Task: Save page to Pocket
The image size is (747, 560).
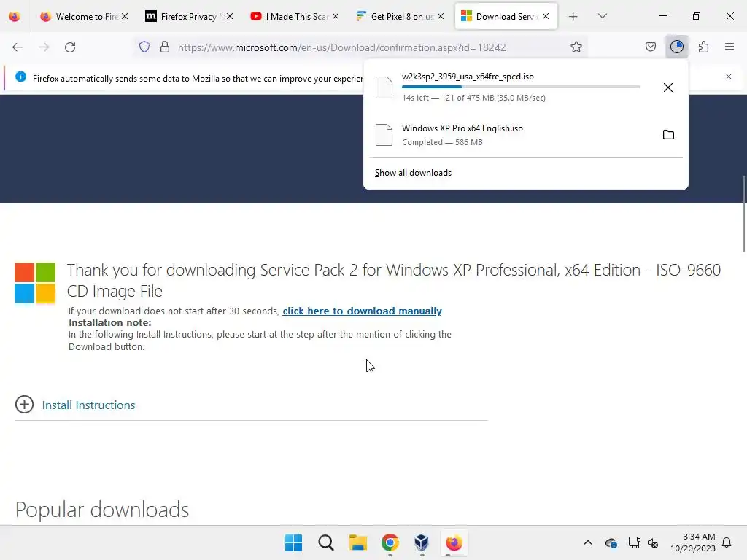Action: pyautogui.click(x=650, y=47)
